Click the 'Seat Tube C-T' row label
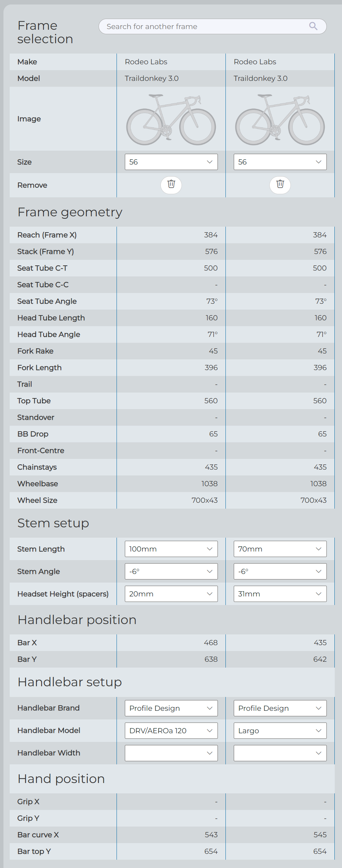 click(x=43, y=268)
